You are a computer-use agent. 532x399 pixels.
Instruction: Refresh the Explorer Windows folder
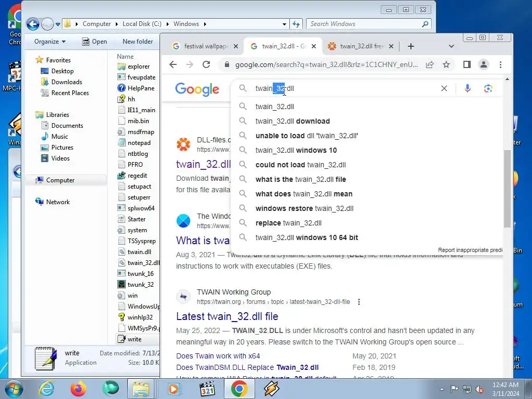coord(296,24)
